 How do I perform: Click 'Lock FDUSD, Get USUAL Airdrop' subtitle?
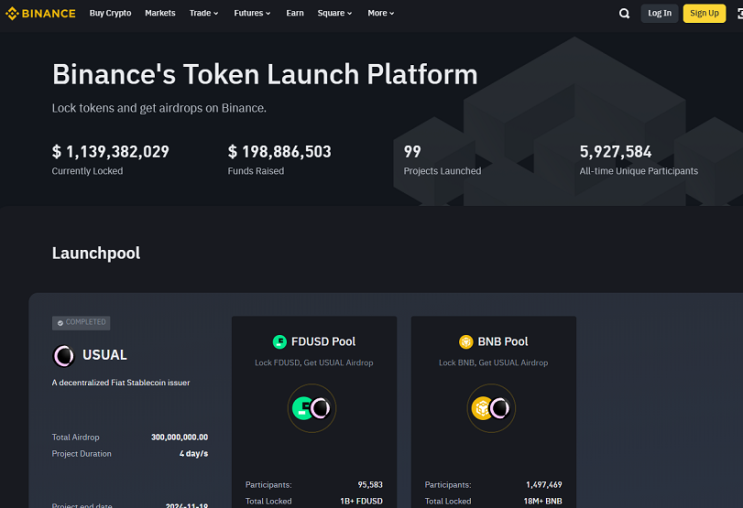(314, 363)
